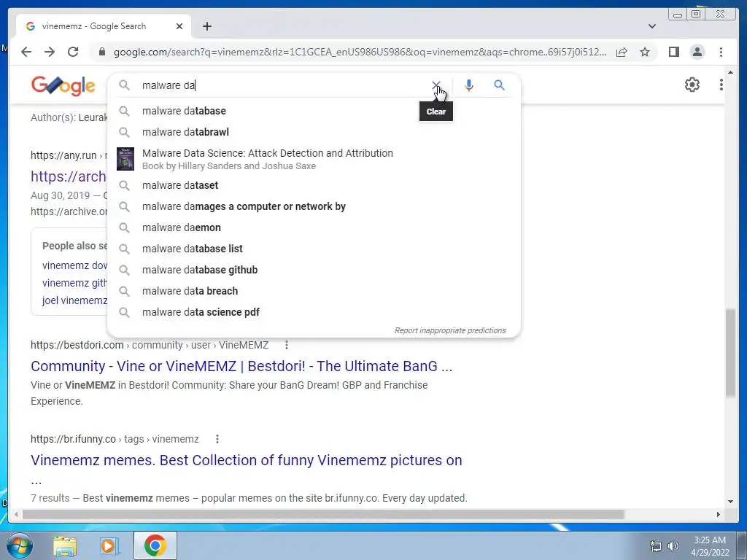Go forward to the next page
Viewport: 747px width, 560px height.
[x=50, y=52]
